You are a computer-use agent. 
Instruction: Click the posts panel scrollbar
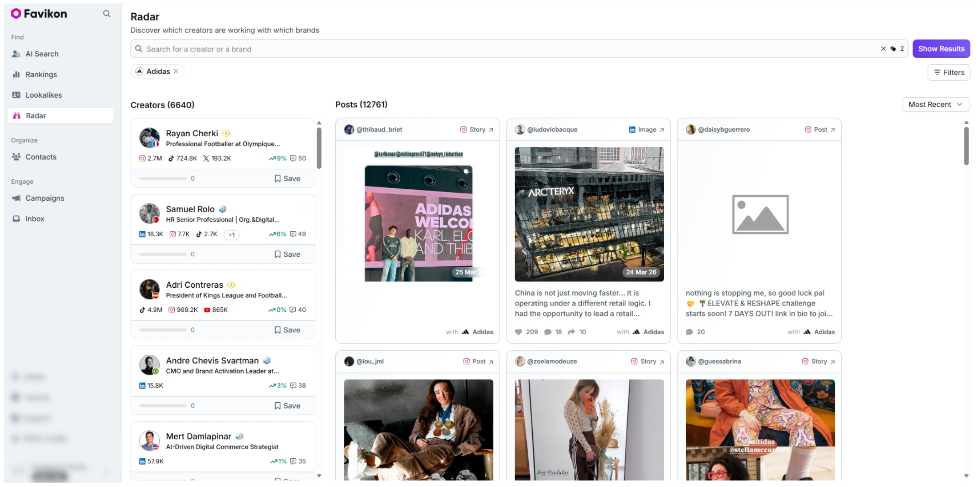966,146
